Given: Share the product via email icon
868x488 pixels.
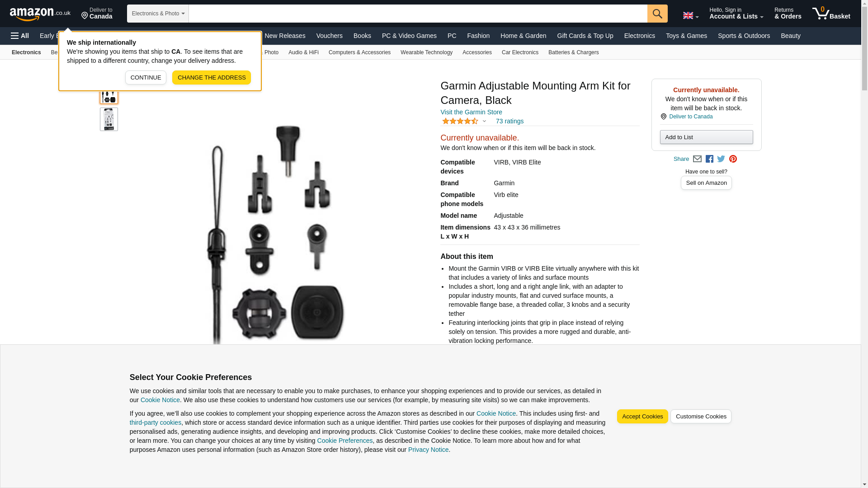Looking at the screenshot, I should point(697,159).
